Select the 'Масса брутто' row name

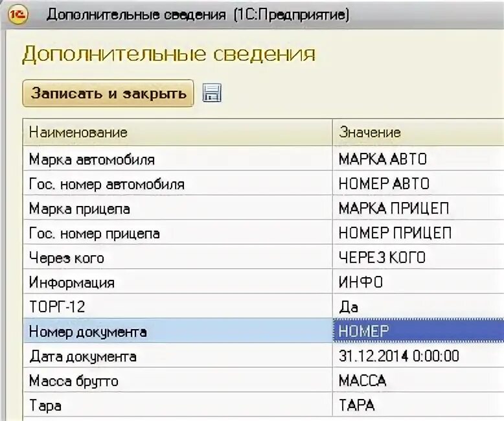pos(178,381)
